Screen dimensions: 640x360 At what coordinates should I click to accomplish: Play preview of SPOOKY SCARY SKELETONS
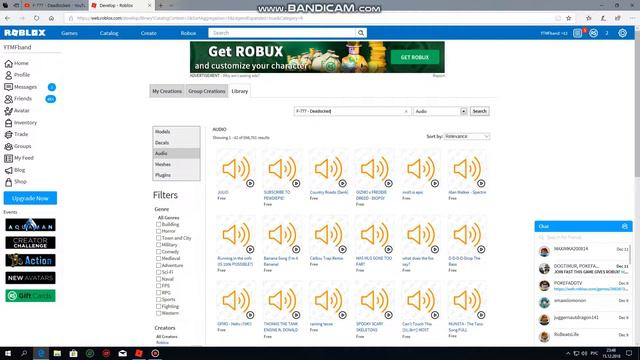[x=389, y=315]
